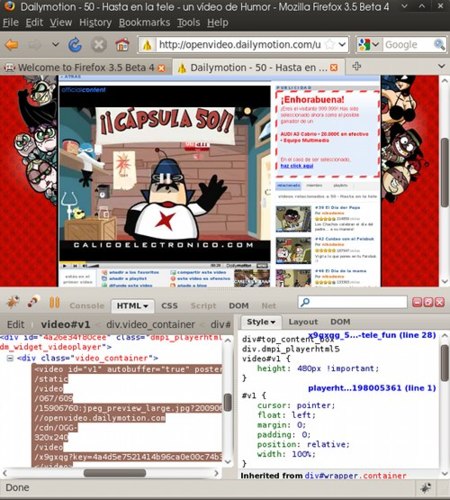450x500 pixels.
Task: Open the Edit menu
Action: point(34,22)
